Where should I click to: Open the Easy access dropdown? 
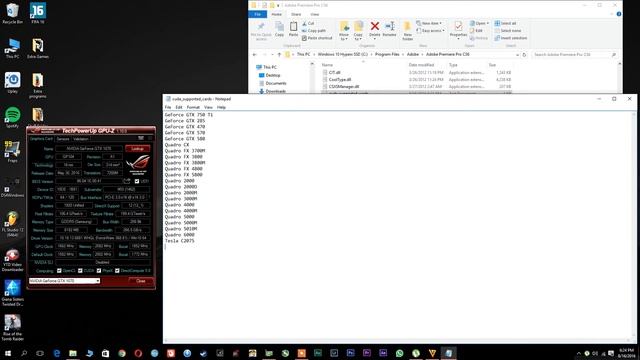[430, 31]
